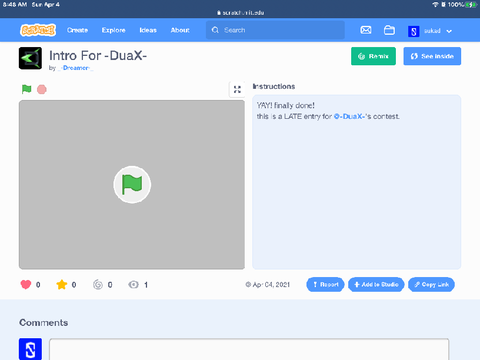Go to the Explore page

(113, 30)
